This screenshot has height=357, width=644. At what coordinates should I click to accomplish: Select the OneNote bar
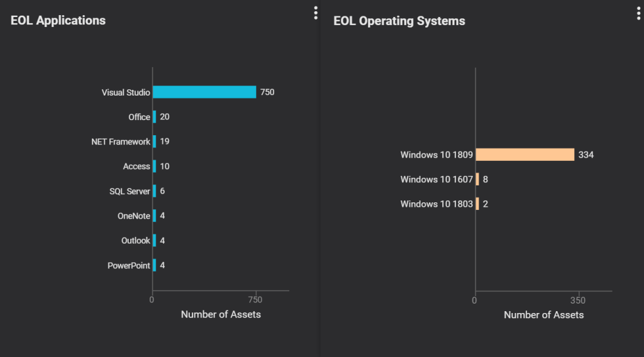click(154, 216)
